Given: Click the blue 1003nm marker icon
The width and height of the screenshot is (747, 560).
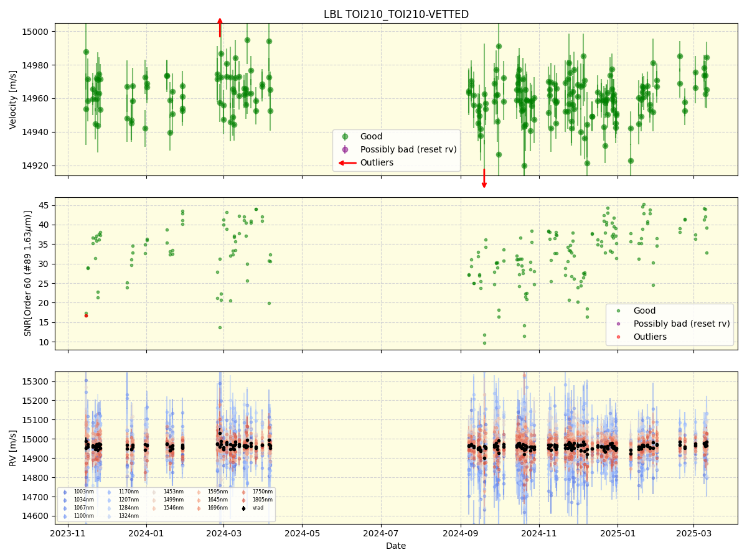Looking at the screenshot, I should coord(64,492).
